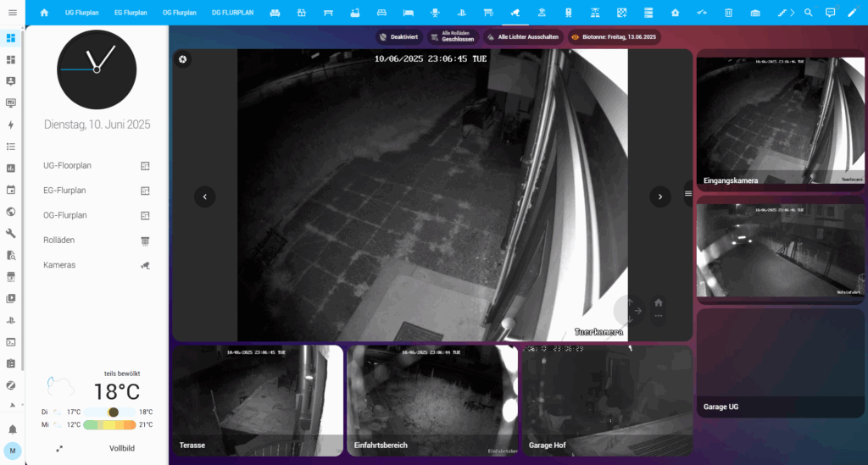868x465 pixels.
Task: Select the Einfahrtsbereich camera thumbnail
Action: coord(432,401)
